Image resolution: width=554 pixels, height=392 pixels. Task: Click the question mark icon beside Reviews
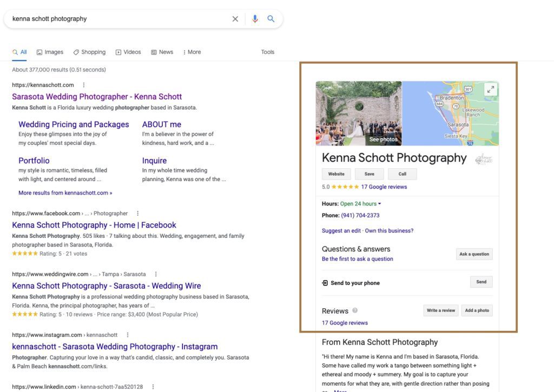[355, 311]
